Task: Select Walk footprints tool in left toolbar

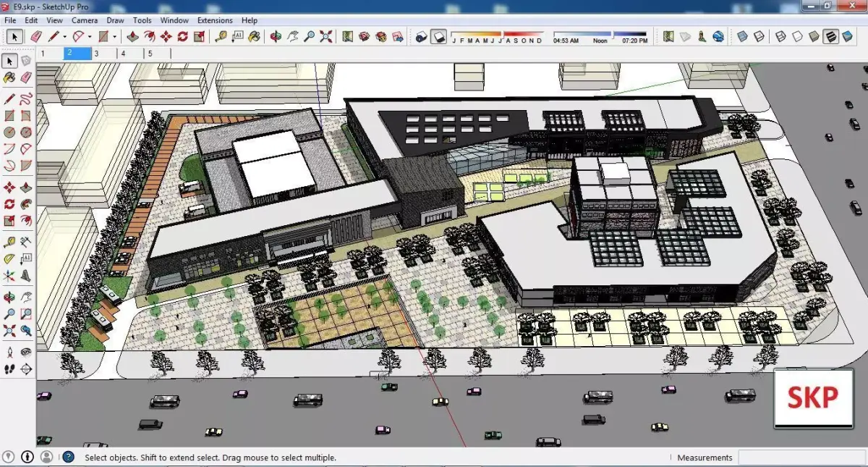Action: click(9, 369)
